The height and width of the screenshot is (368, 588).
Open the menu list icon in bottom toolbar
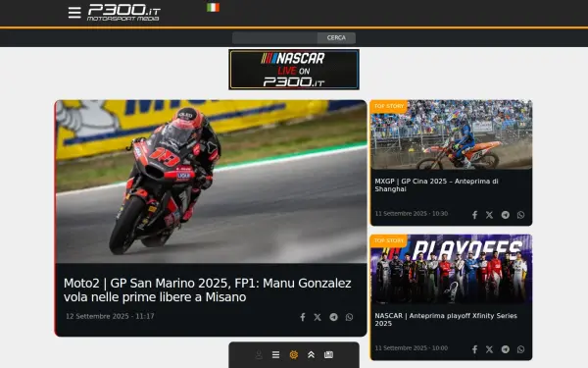tap(275, 355)
